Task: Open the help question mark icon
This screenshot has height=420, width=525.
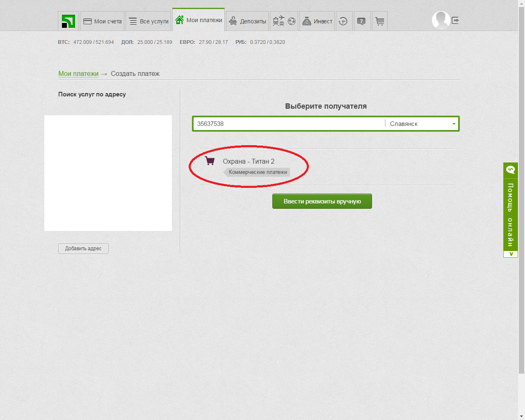Action: tap(361, 21)
